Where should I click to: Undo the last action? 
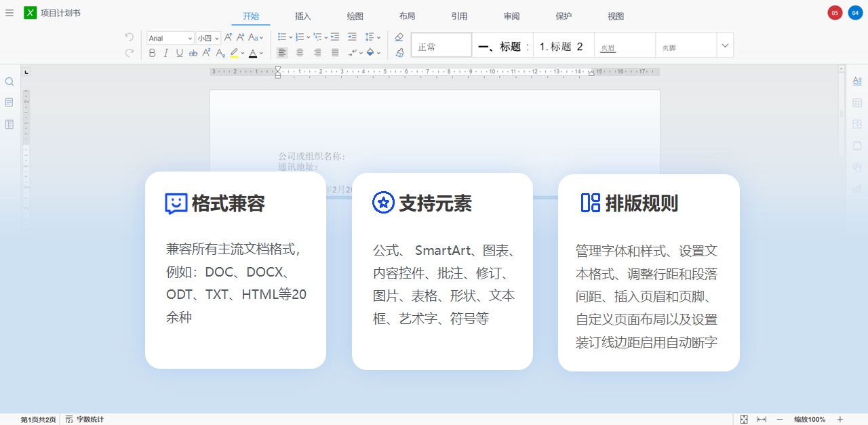[129, 37]
